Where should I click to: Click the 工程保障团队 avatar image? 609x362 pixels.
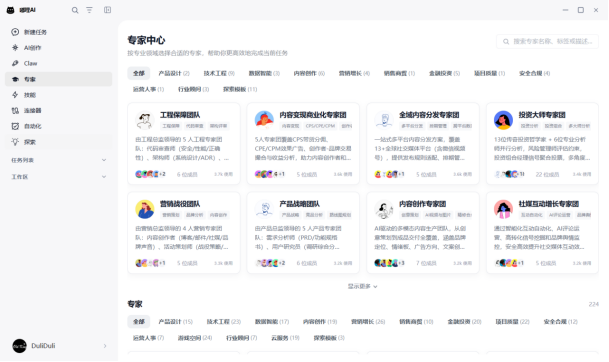pyautogui.click(x=145, y=120)
